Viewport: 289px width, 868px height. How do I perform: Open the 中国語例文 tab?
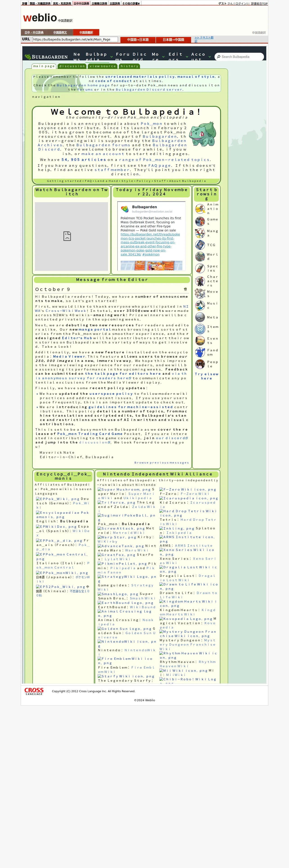pyautogui.click(x=60, y=32)
